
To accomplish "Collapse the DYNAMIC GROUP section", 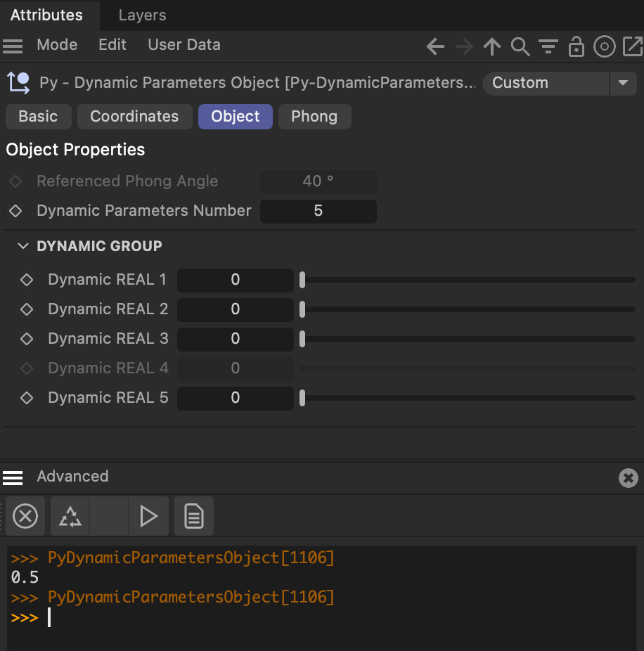I will coord(23,246).
